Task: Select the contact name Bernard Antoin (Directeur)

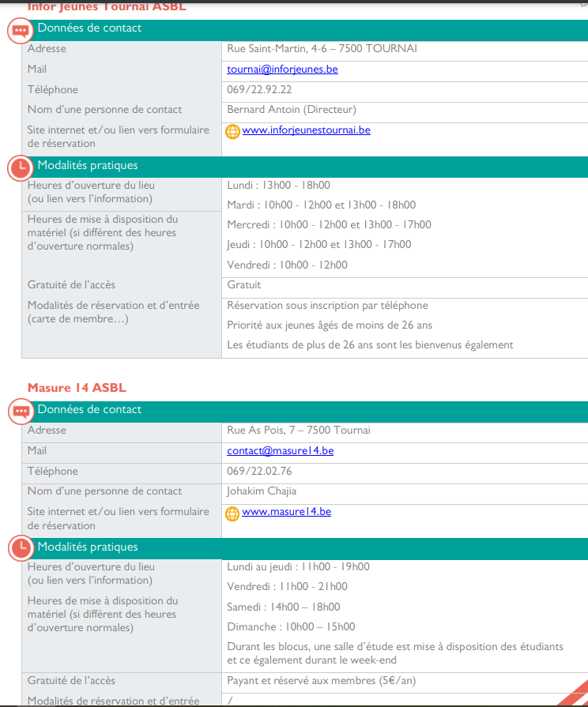Action: tap(292, 110)
